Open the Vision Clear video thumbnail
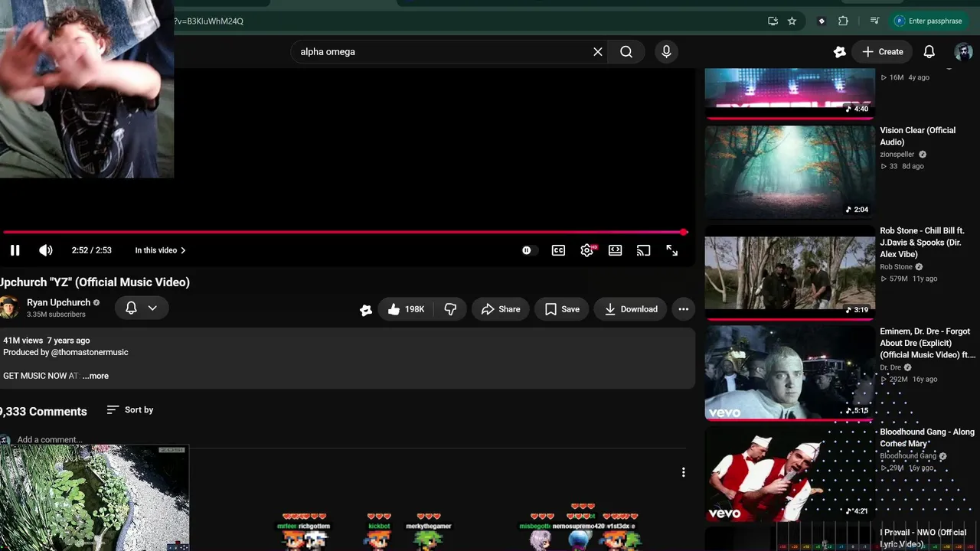Screen dimensions: 980x551 [x=789, y=172]
